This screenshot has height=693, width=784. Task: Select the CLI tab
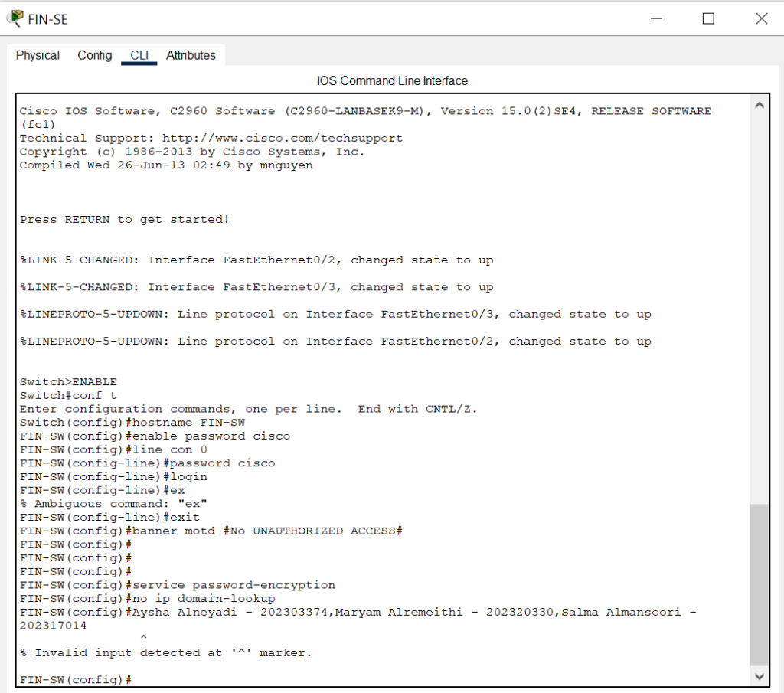point(139,55)
